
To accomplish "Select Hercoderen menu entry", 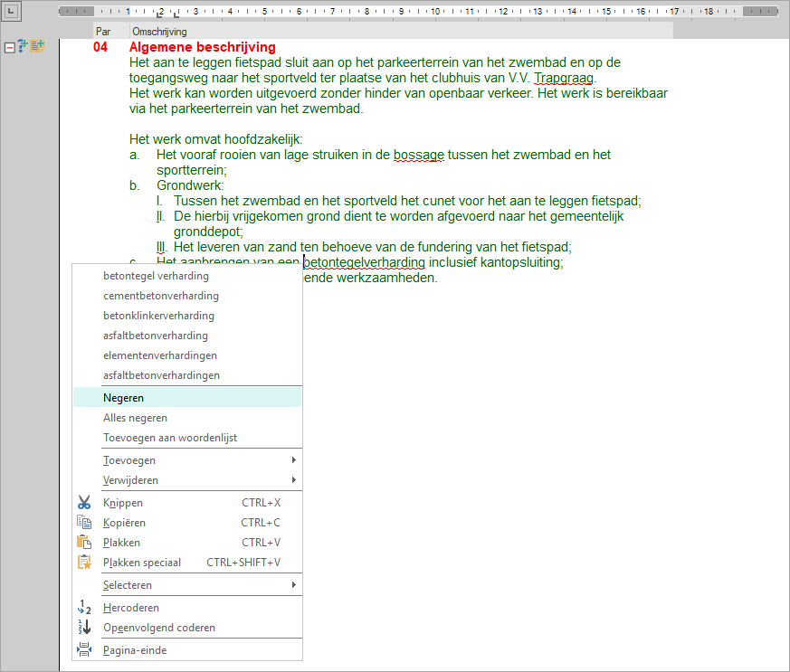I will [187, 608].
